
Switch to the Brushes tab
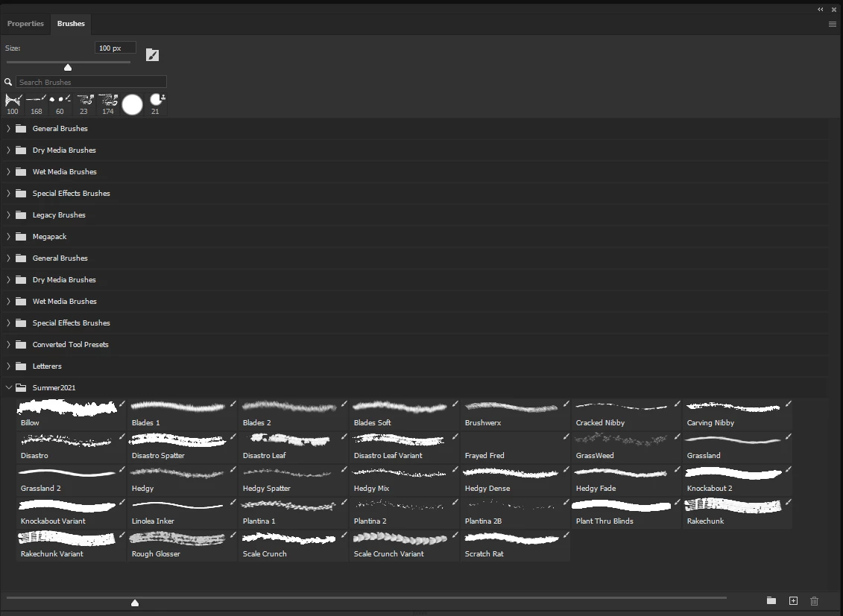pyautogui.click(x=71, y=24)
